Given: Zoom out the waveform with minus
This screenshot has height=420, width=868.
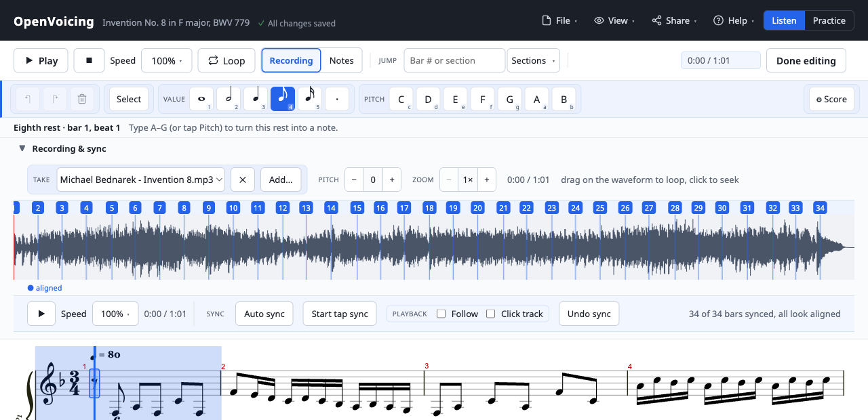Looking at the screenshot, I should (x=449, y=180).
